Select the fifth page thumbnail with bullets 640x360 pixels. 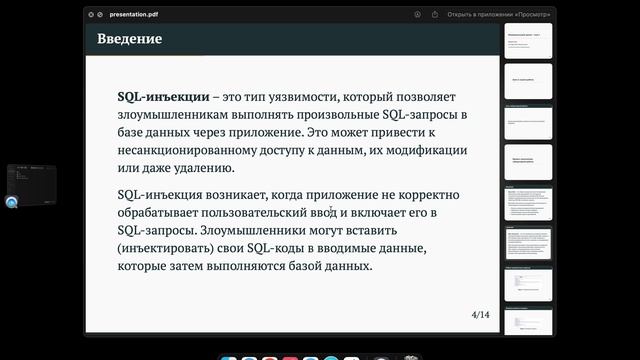[x=528, y=203]
